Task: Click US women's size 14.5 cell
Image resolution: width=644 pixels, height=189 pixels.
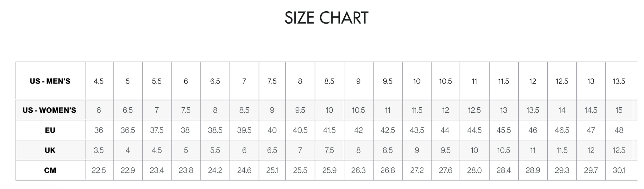Action: (x=591, y=110)
